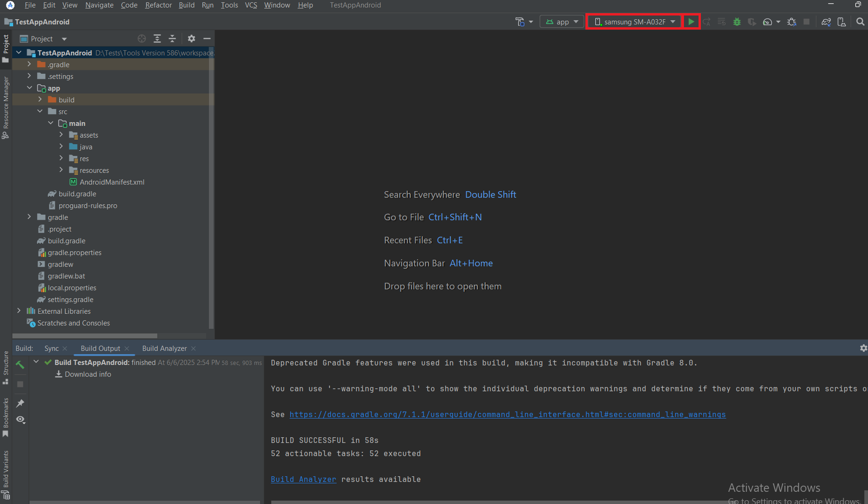Open the Build menu
Screen dimensions: 868x504
pyautogui.click(x=186, y=5)
